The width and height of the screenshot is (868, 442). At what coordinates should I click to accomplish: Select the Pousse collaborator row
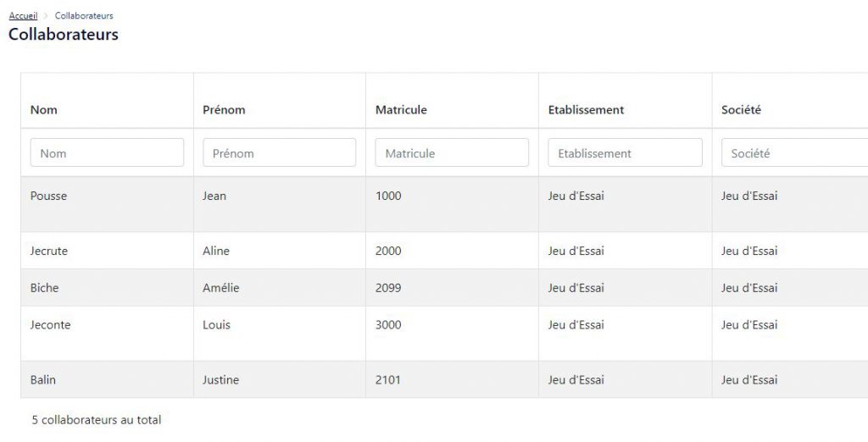click(444, 204)
